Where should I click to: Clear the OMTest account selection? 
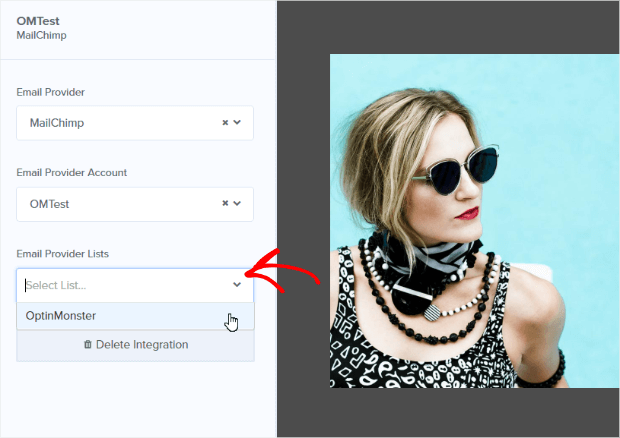pyautogui.click(x=225, y=203)
